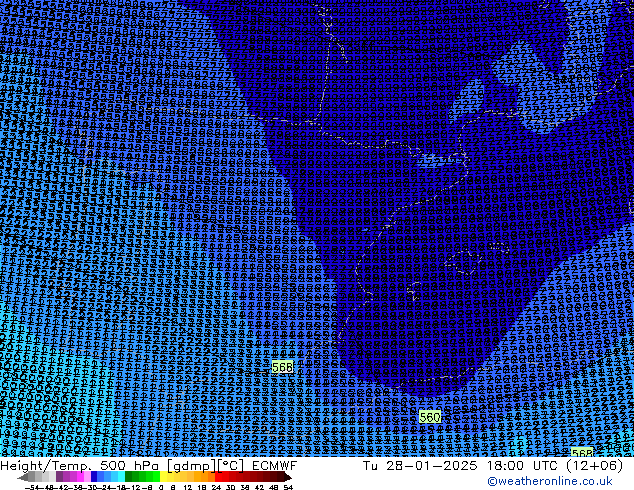Viewport: 634px width, 490px height.
Task: Click the Tu 28-01-2025 18:00 UTC timestamp
Action: 492,466
